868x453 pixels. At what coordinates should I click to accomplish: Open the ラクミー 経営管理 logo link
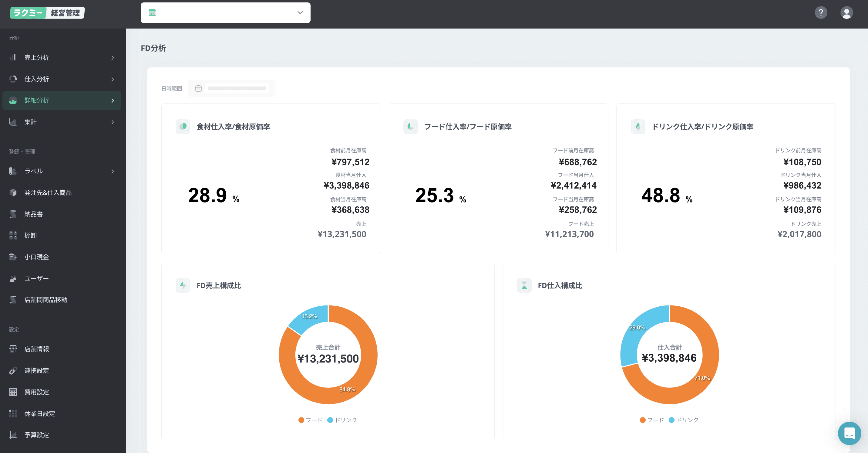point(47,13)
